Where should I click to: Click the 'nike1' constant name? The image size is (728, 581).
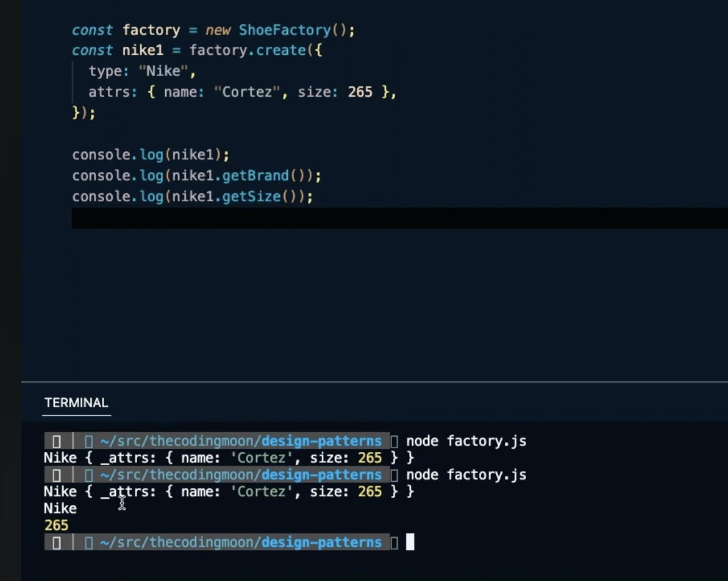coord(143,50)
